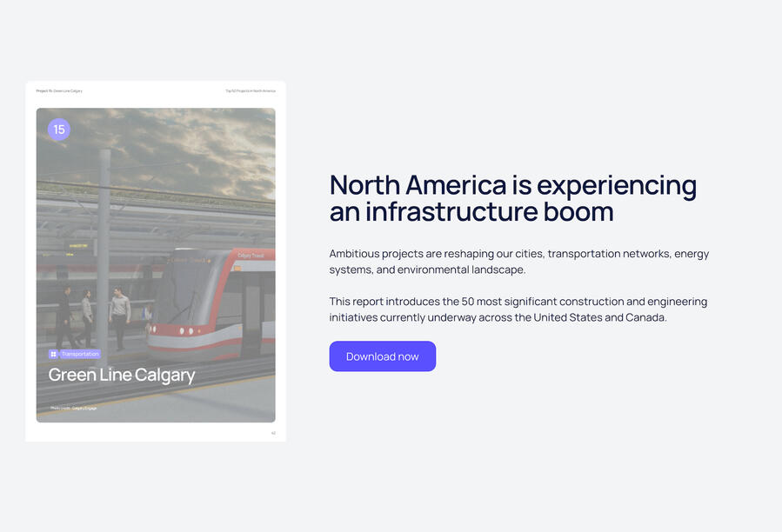Click the Ambitious projects paragraph
This screenshot has height=532, width=782.
518,262
